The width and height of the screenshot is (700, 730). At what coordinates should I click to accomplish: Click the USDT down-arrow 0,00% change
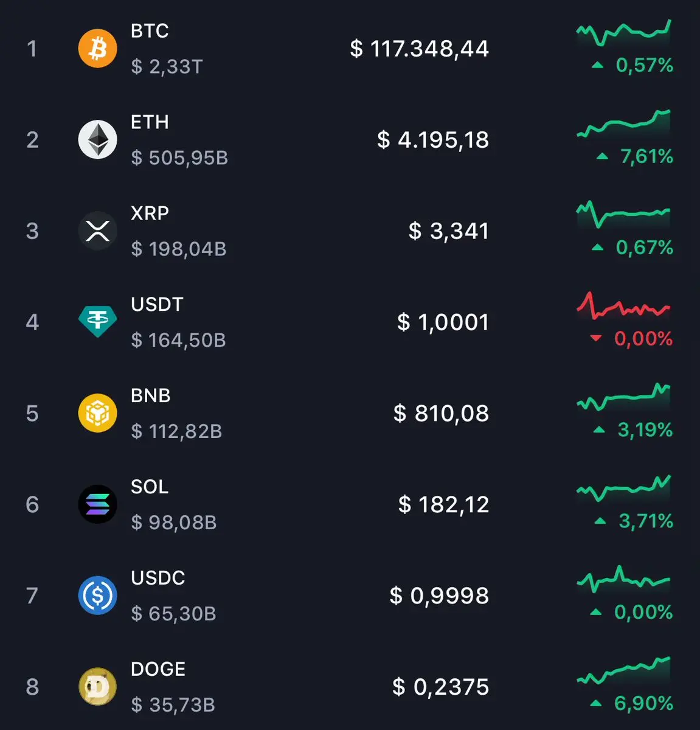coord(631,338)
